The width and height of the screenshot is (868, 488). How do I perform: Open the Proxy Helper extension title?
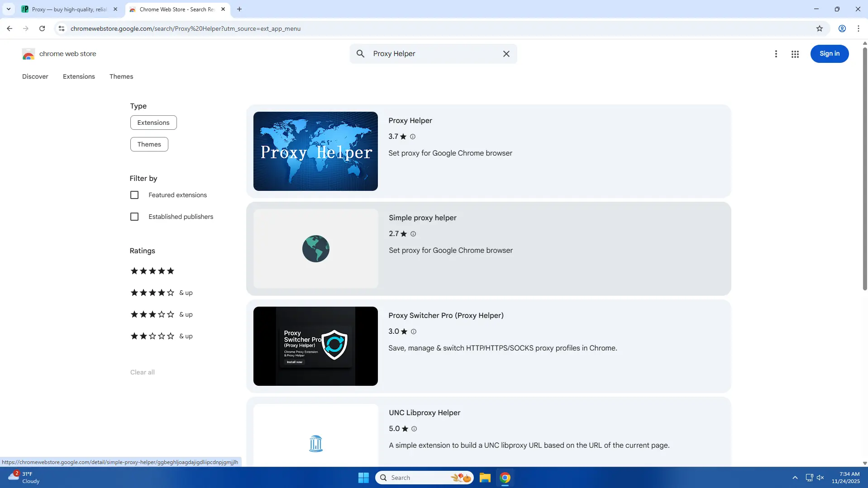tap(410, 121)
